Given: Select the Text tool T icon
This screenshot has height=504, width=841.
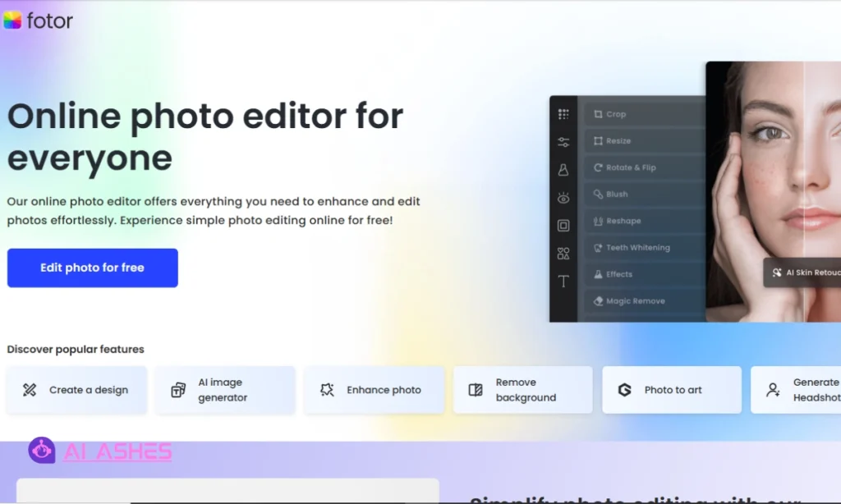Looking at the screenshot, I should coord(563,282).
